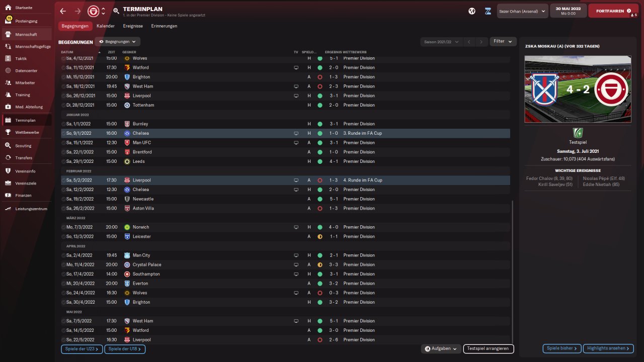
Task: Sort fixtures by the Datum column header
Action: [x=67, y=52]
